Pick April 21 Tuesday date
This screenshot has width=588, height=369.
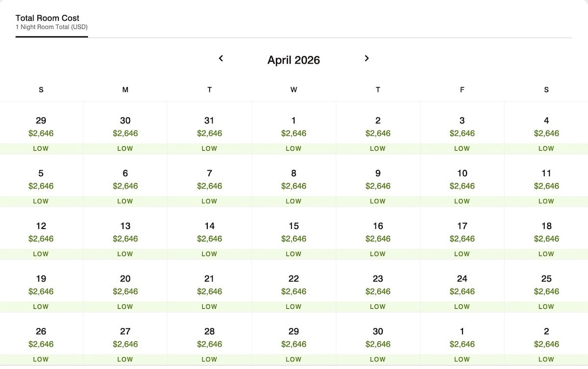click(209, 286)
